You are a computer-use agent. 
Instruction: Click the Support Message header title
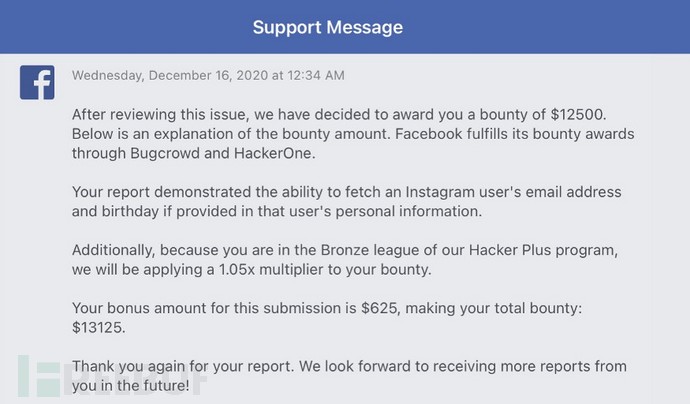(x=328, y=27)
